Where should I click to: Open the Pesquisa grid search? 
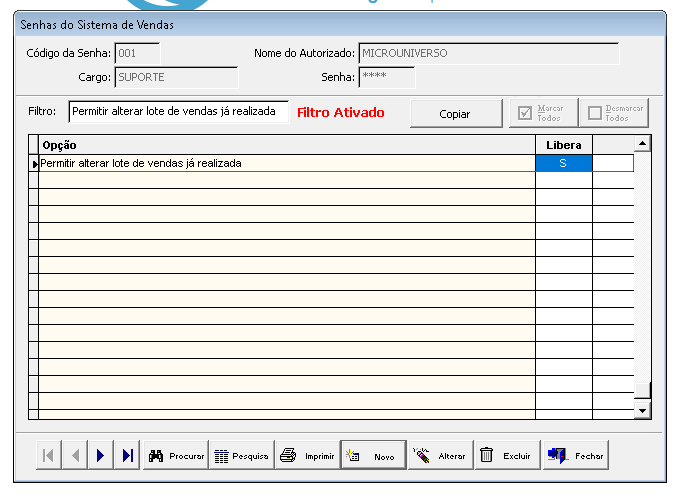(x=241, y=456)
